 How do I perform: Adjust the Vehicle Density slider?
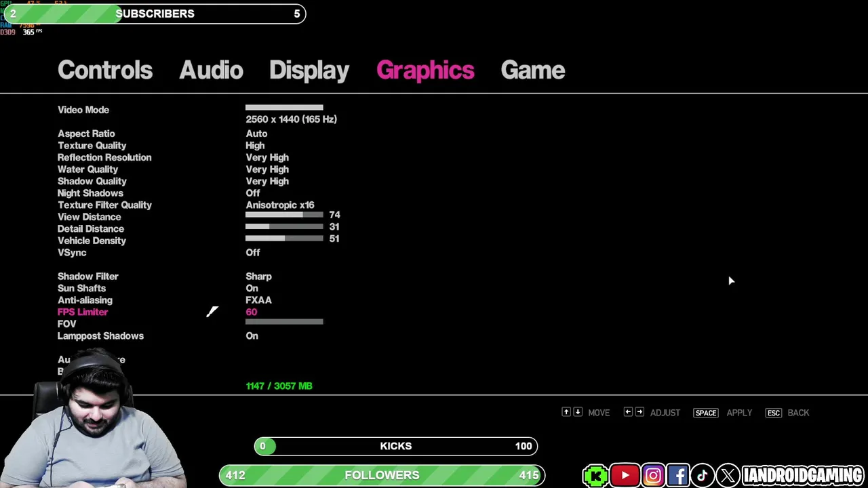[284, 239]
